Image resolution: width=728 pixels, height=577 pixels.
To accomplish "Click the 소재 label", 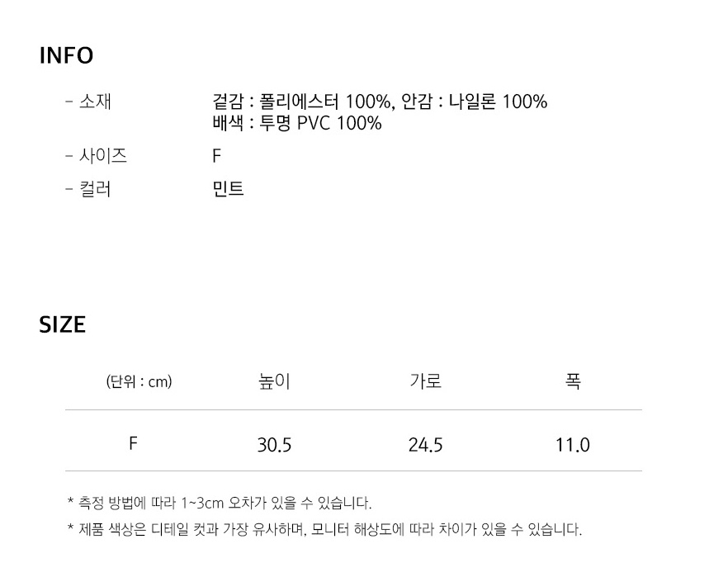I will point(95,102).
